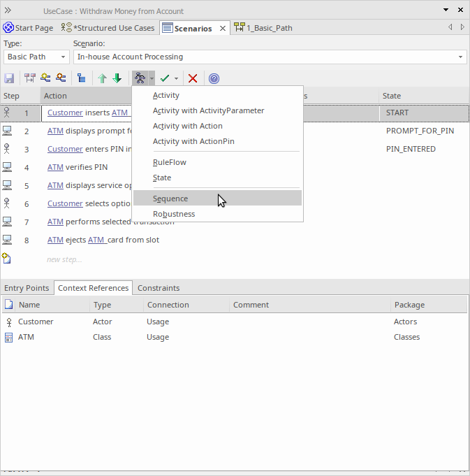Click the Customer link in step 6
This screenshot has height=476, width=470.
pos(65,203)
